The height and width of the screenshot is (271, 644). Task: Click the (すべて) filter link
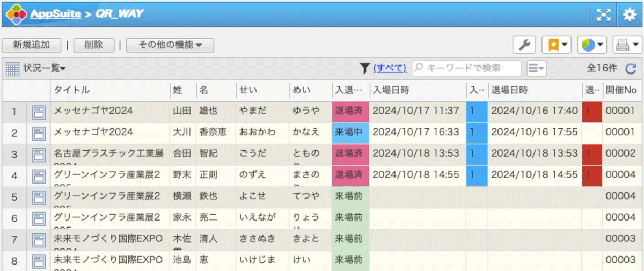click(x=390, y=68)
